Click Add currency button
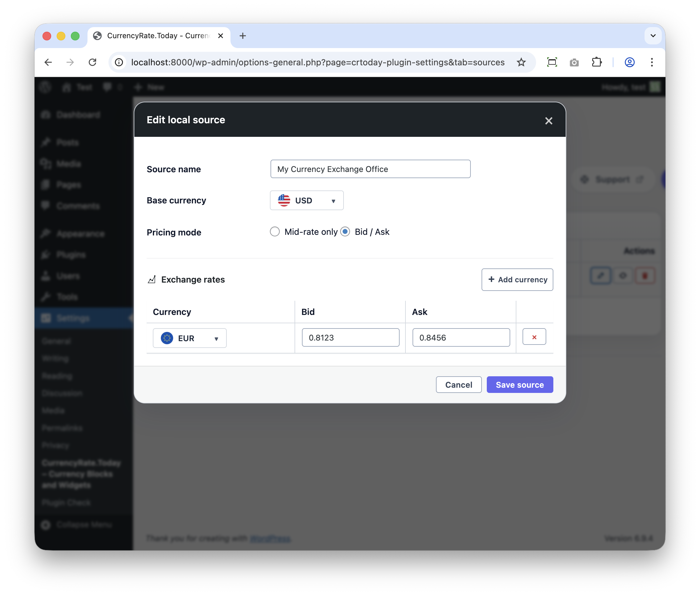The width and height of the screenshot is (700, 596). pyautogui.click(x=517, y=280)
